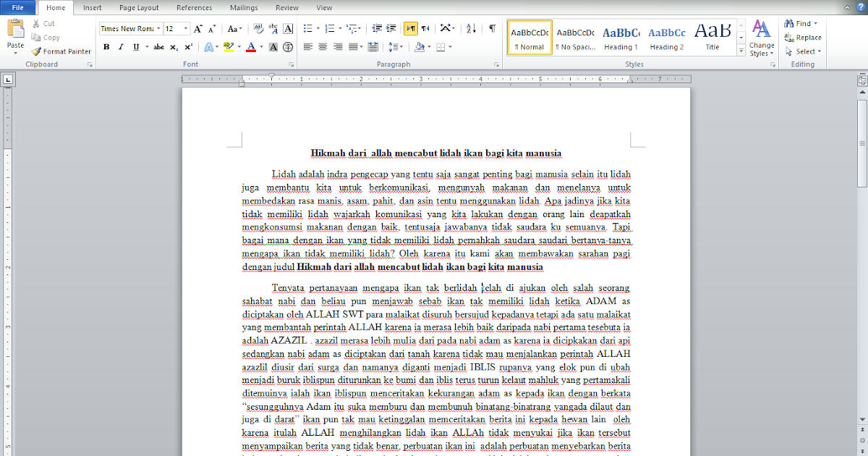This screenshot has height=456, width=868.
Task: Click Select Browse Object circle button
Action: point(861,440)
